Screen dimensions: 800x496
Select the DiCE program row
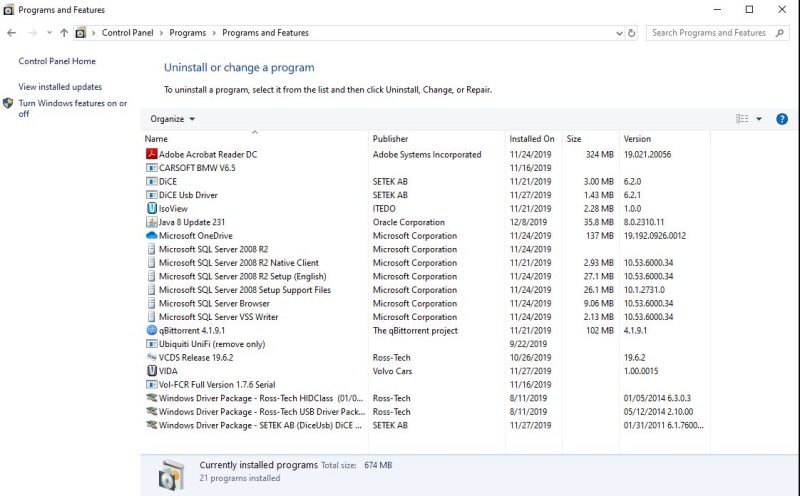(424, 181)
